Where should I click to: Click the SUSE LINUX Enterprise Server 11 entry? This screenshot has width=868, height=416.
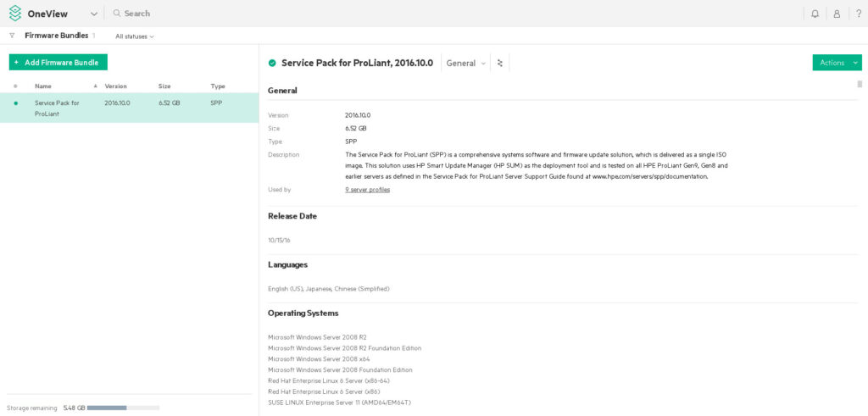(339, 402)
